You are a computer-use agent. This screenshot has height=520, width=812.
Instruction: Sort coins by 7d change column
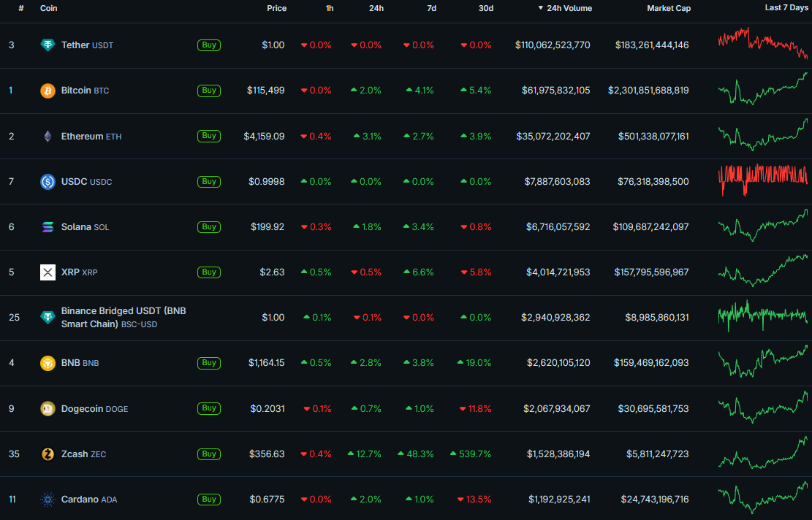coord(431,8)
